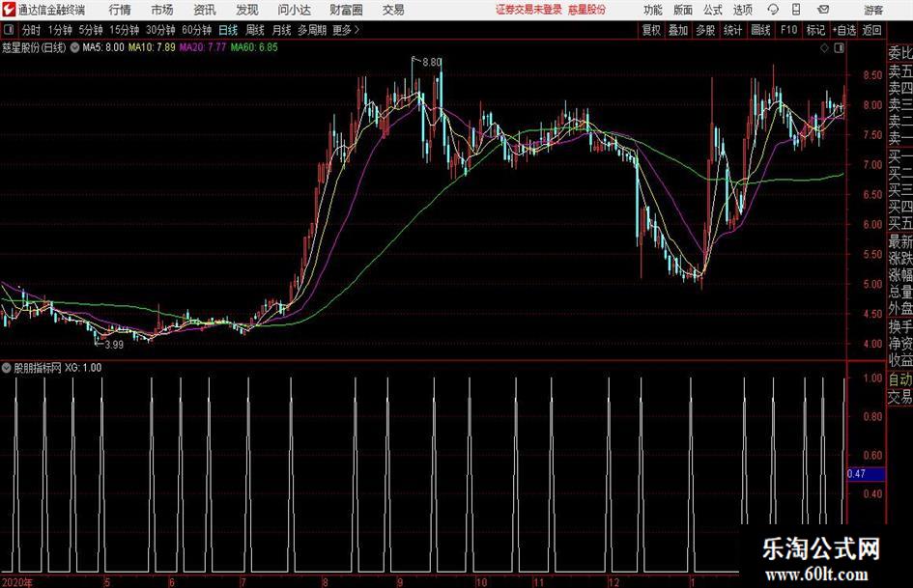This screenshot has width=913, height=588.
Task: Open the mobile phone icon
Action: [x=796, y=10]
